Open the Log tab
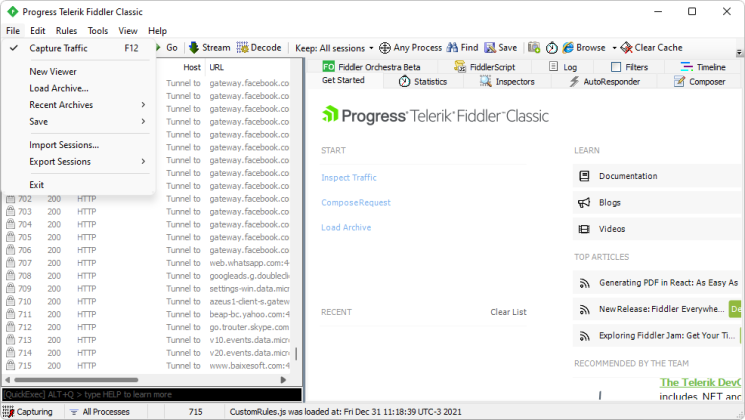The width and height of the screenshot is (745, 420). pyautogui.click(x=563, y=67)
